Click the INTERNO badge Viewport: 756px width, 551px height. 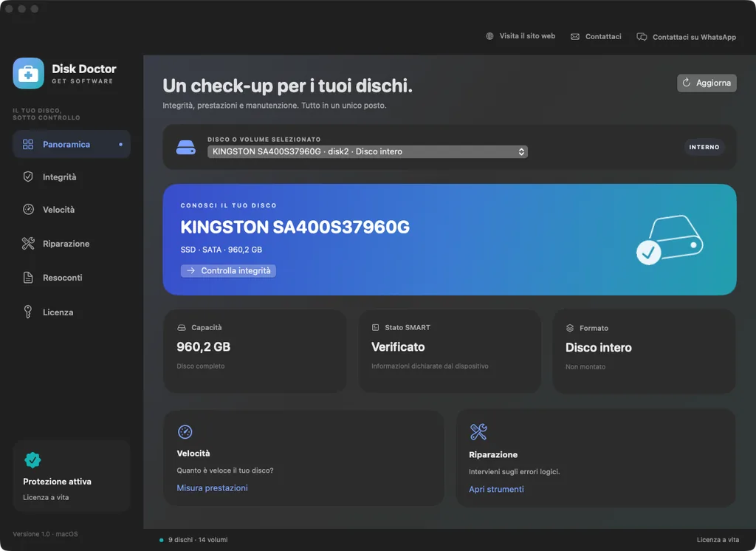tap(704, 147)
